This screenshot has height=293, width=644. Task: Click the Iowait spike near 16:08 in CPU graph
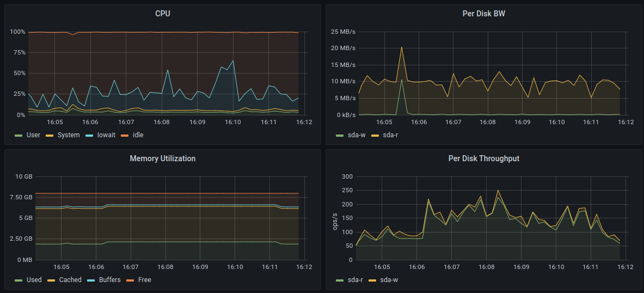pos(168,70)
